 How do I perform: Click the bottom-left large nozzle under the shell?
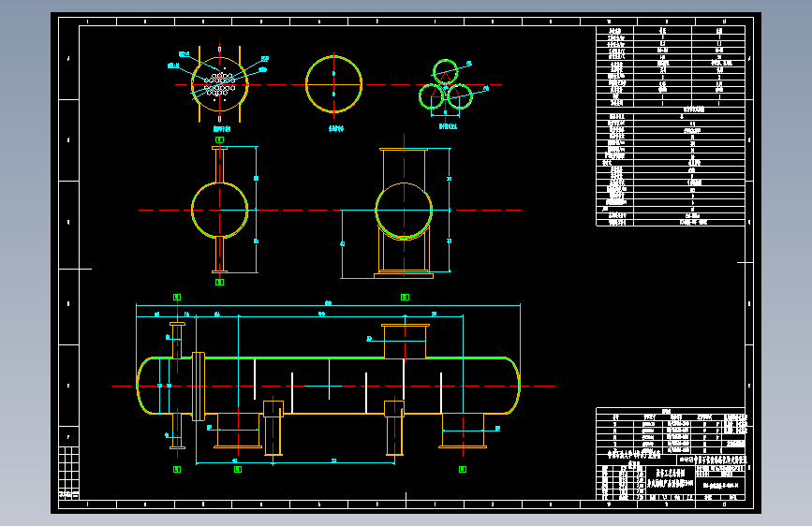[238, 431]
